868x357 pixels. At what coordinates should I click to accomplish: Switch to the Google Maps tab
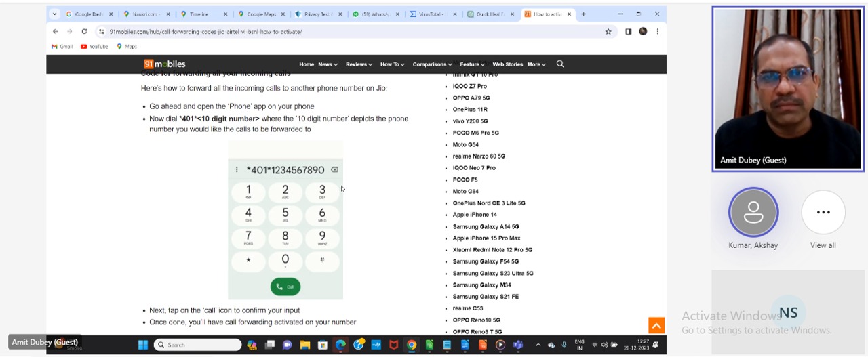point(261,14)
